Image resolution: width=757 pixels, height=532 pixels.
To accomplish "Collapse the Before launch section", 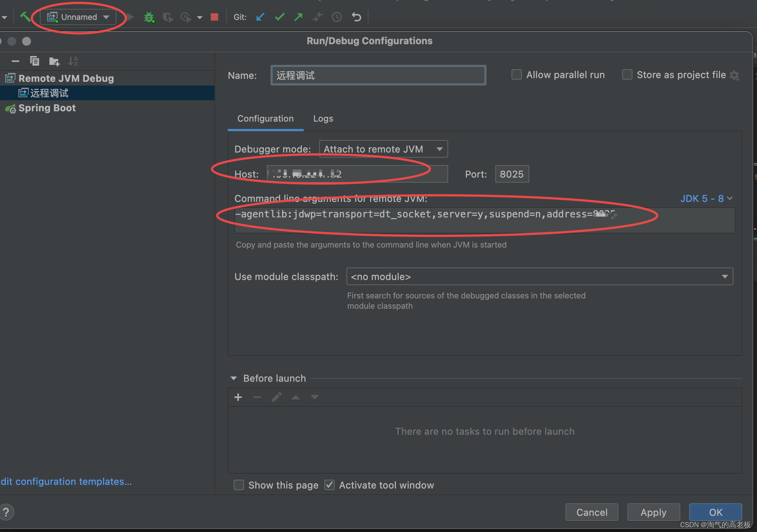I will [234, 378].
